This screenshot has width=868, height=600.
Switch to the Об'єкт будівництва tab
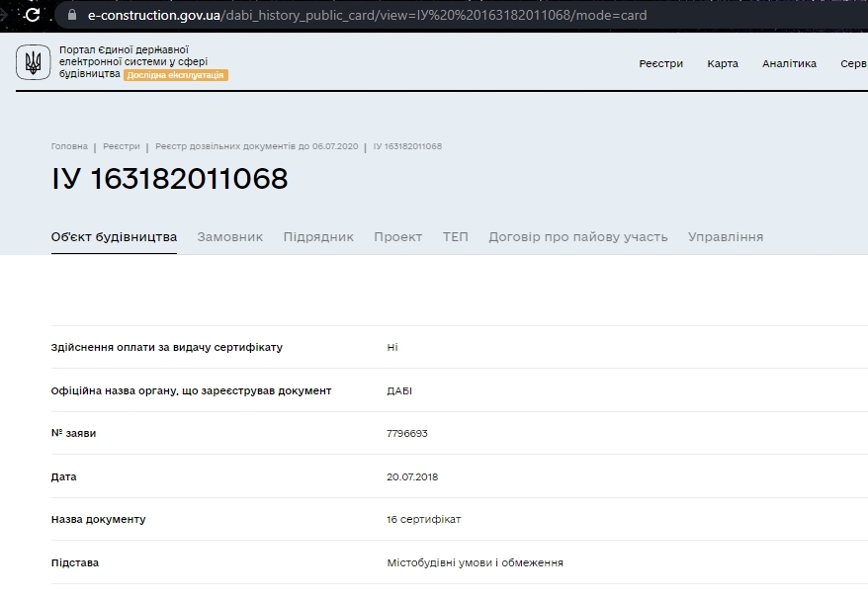[114, 237]
